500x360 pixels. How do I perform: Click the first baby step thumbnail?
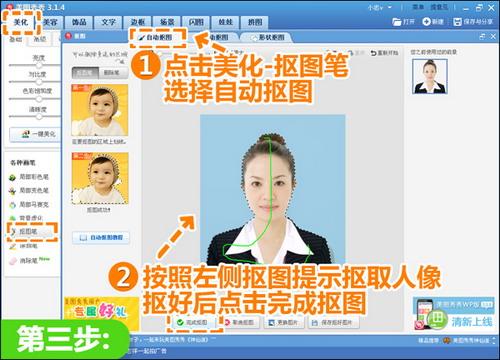(x=100, y=110)
